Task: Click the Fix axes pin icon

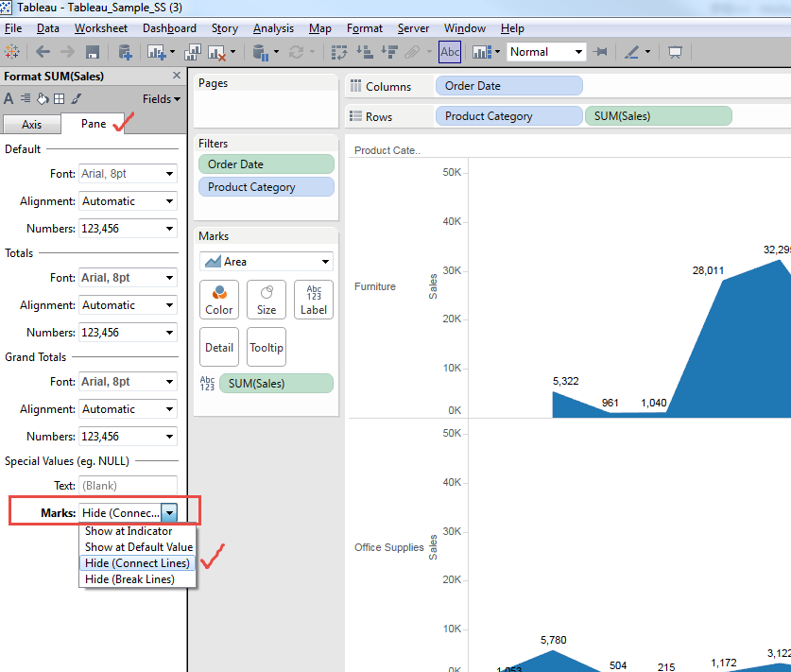Action: 600,52
